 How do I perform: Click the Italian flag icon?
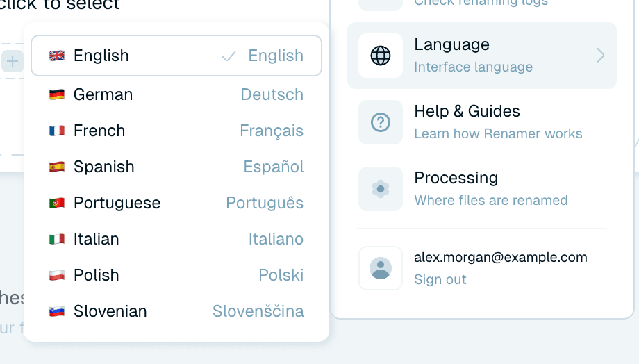57,239
